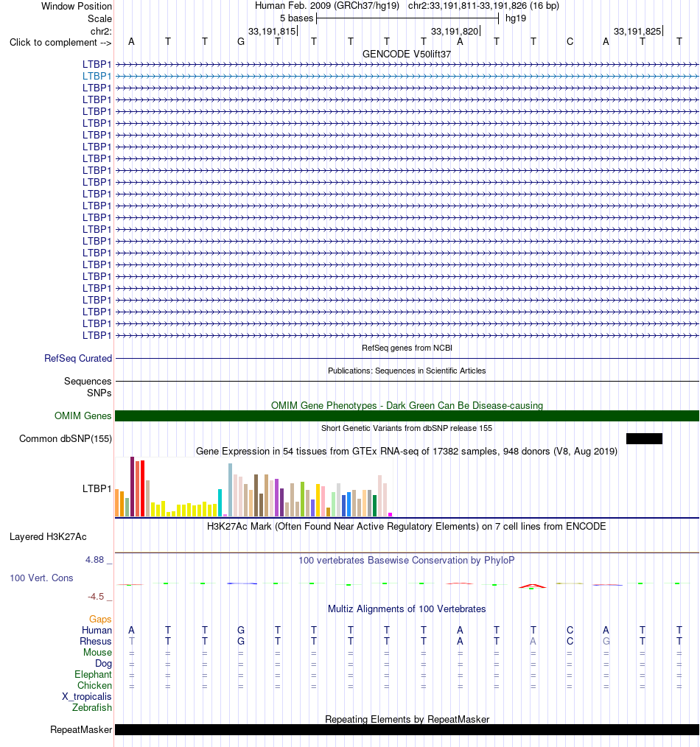700x747 pixels.
Task: Click the hg19 label beside the scale bar
Action: click(516, 18)
